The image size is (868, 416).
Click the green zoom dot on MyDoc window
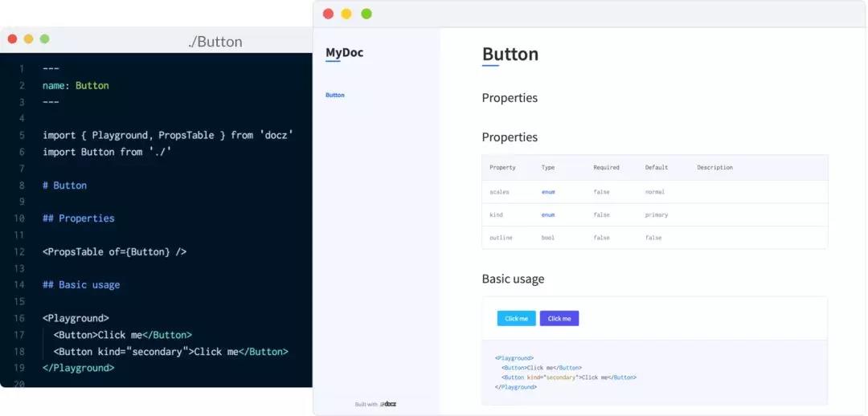[366, 14]
